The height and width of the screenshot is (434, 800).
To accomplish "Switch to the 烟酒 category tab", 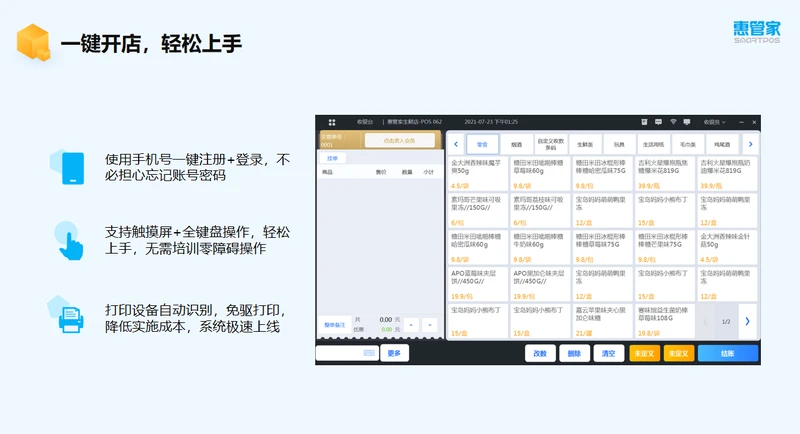I will point(516,144).
